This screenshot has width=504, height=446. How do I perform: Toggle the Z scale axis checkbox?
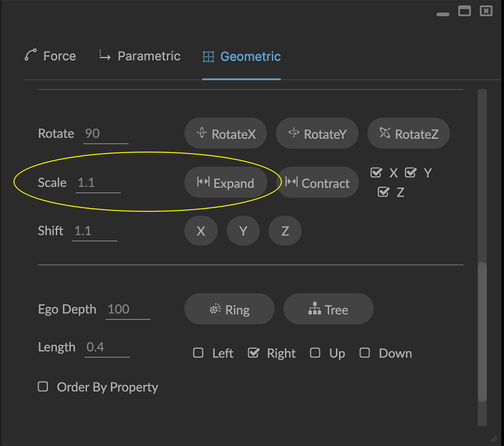383,192
